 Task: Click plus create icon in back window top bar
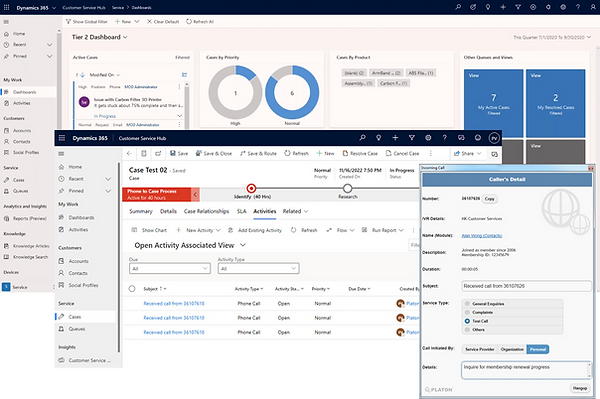(503, 7)
